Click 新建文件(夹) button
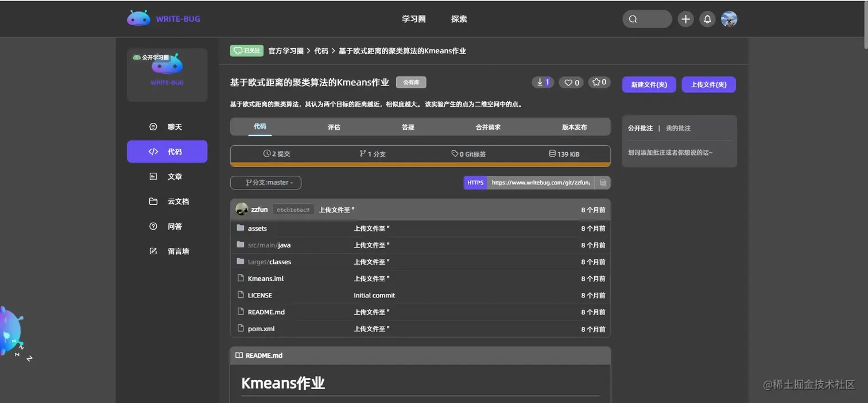Image resolution: width=868 pixels, height=403 pixels. click(649, 84)
